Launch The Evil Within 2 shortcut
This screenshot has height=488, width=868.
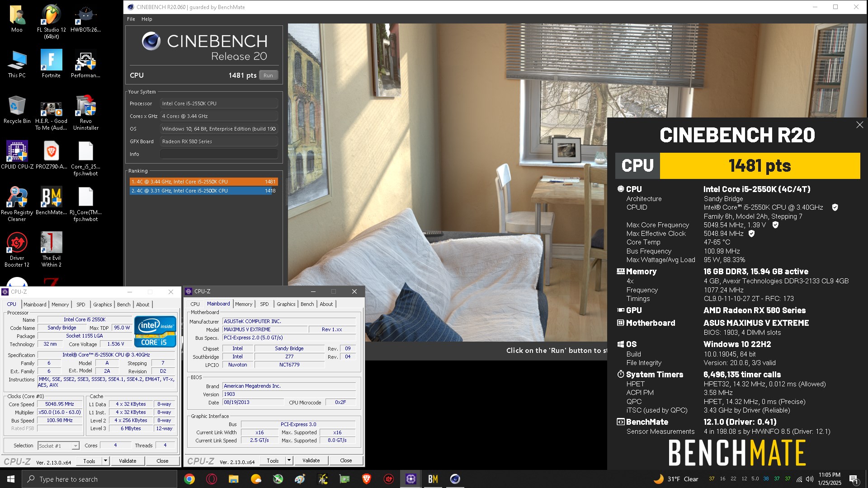[x=51, y=250]
